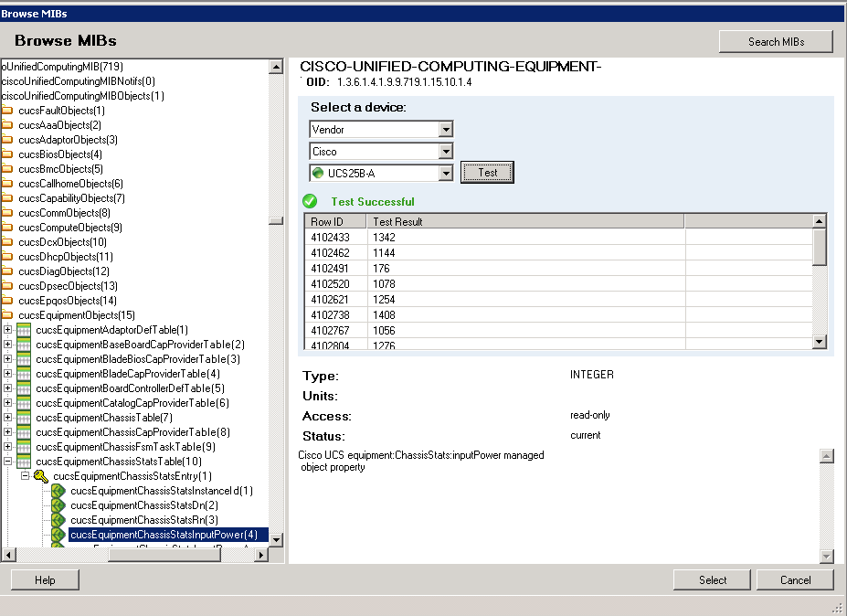Click the cucsDhcpObjects(11) folder icon

tap(7, 256)
